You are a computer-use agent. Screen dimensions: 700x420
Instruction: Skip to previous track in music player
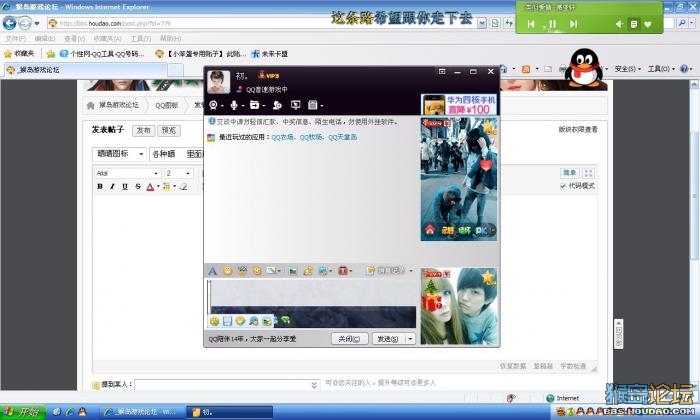pos(531,24)
